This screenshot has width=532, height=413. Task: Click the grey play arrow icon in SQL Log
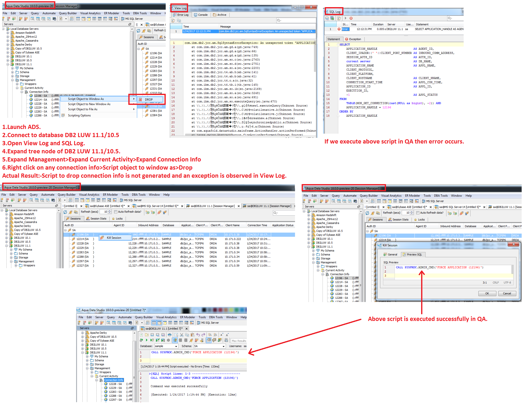(345, 18)
